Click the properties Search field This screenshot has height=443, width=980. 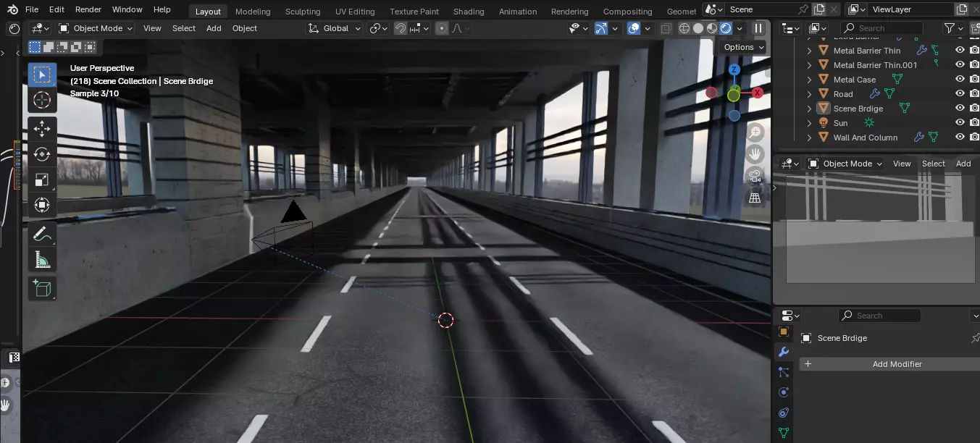[879, 316]
